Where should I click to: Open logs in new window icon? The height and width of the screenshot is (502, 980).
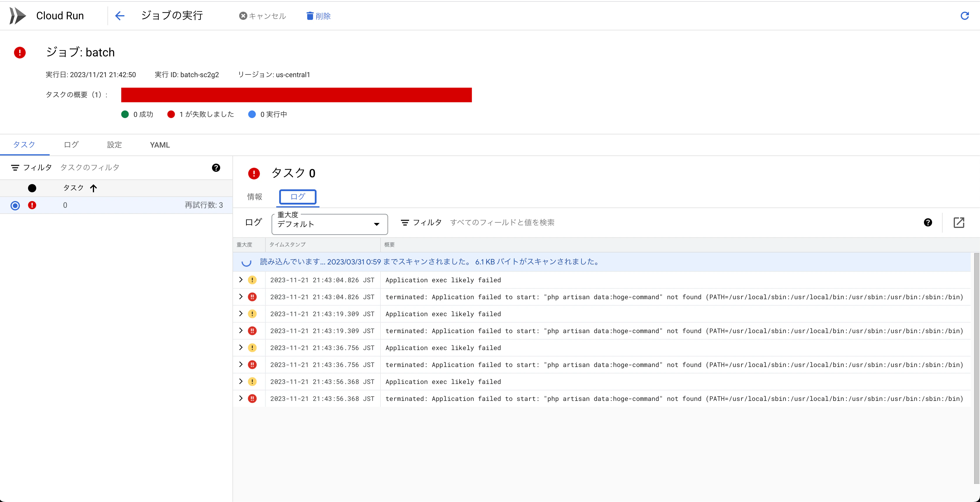pos(959,222)
